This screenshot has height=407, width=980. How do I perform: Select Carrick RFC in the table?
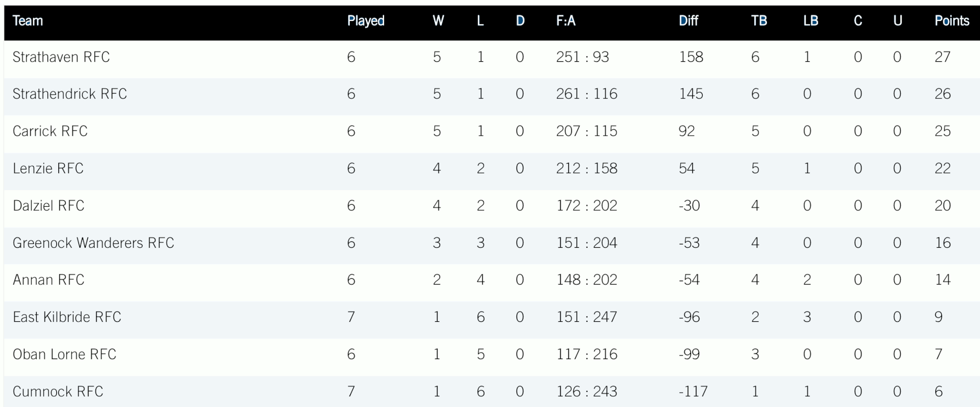[50, 131]
